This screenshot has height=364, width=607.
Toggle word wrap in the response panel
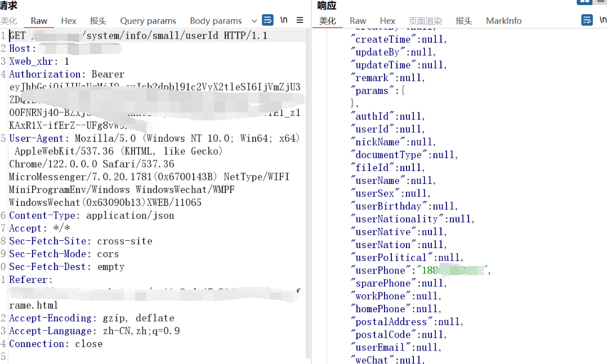pyautogui.click(x=587, y=20)
